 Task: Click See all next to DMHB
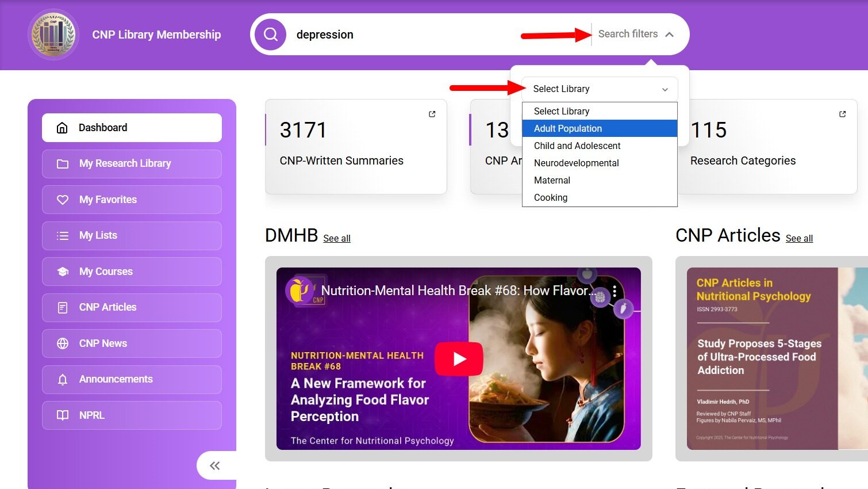click(x=337, y=238)
